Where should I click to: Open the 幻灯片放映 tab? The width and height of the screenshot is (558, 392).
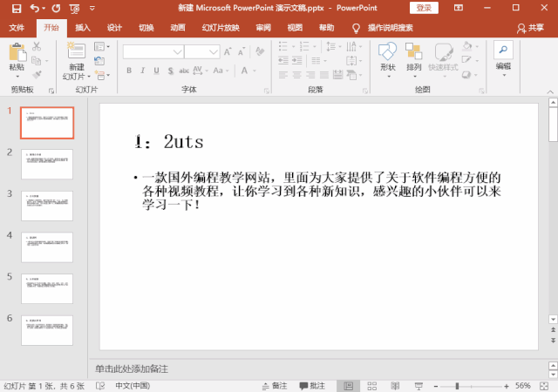[x=221, y=28]
